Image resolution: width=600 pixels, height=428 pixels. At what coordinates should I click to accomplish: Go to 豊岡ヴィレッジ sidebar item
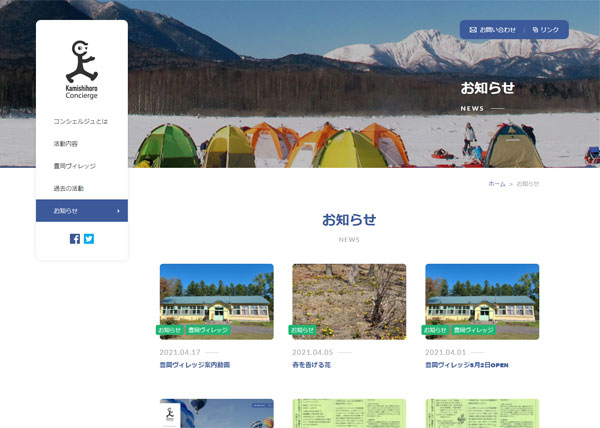click(x=75, y=166)
